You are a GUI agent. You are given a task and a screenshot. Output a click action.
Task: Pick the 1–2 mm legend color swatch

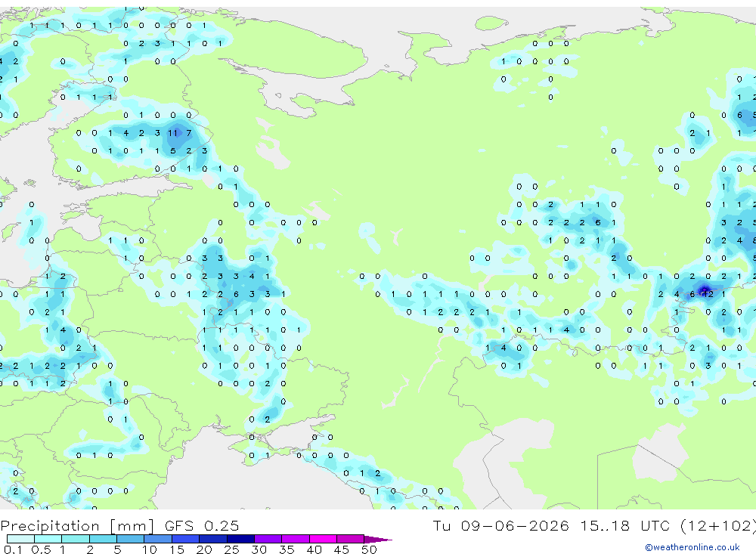pos(76,539)
